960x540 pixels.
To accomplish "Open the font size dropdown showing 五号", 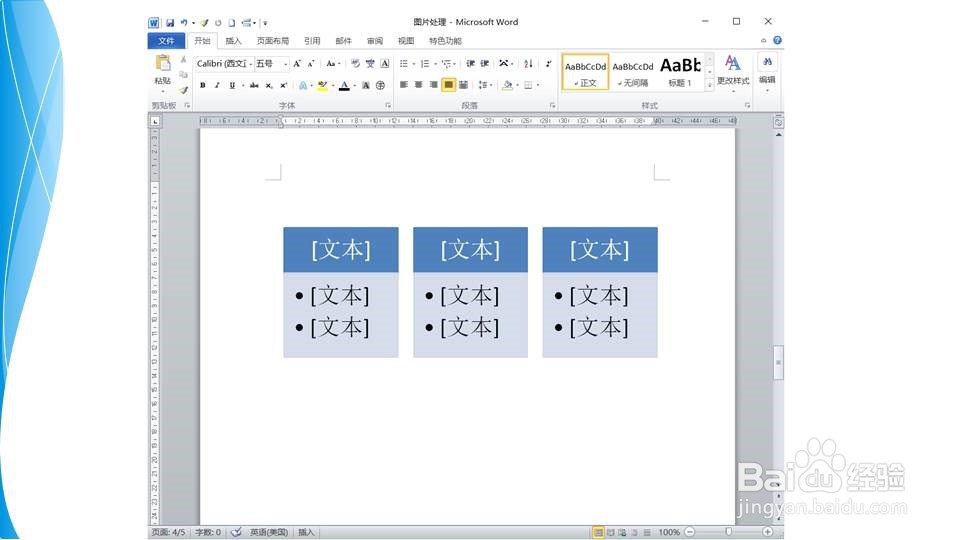I will pyautogui.click(x=285, y=64).
